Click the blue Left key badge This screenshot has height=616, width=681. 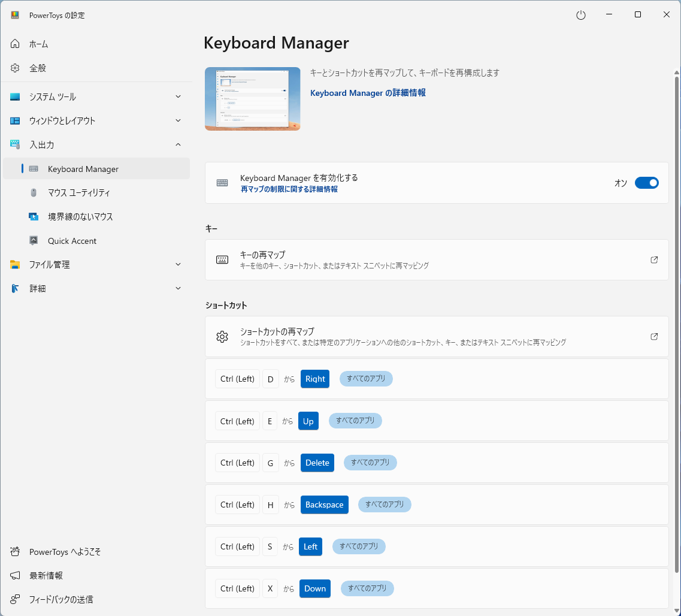(x=310, y=546)
